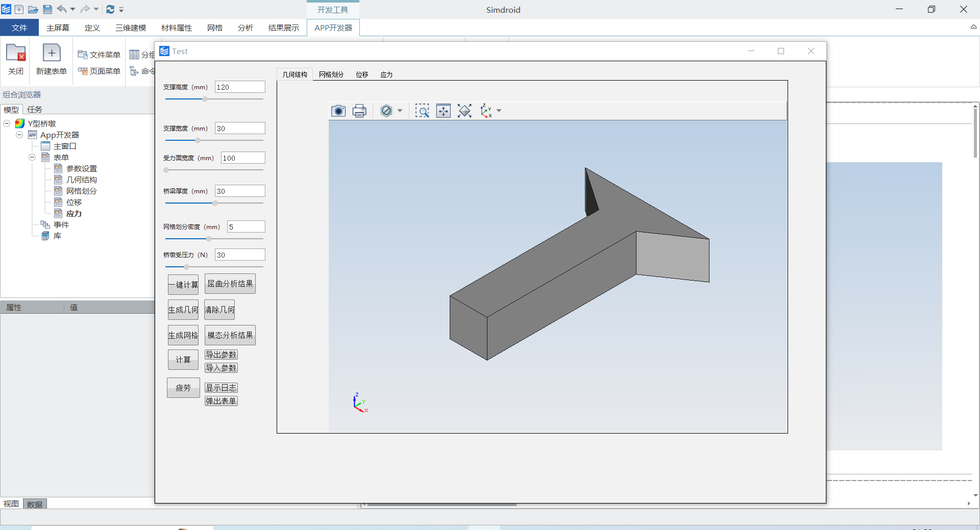
Task: Select 几何结构 item in the model tree
Action: (x=81, y=180)
